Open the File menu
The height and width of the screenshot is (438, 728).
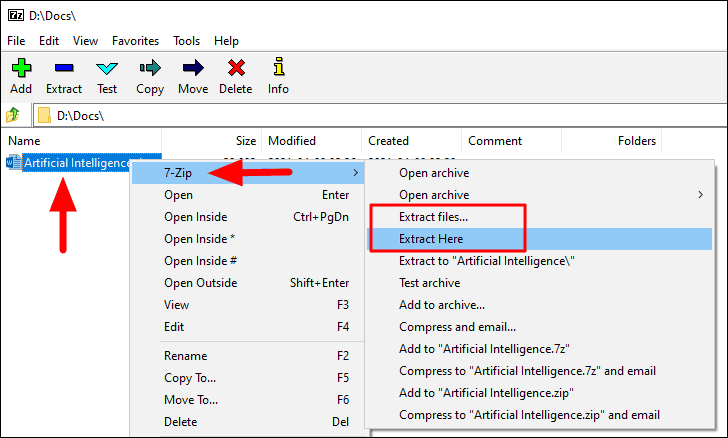16,41
